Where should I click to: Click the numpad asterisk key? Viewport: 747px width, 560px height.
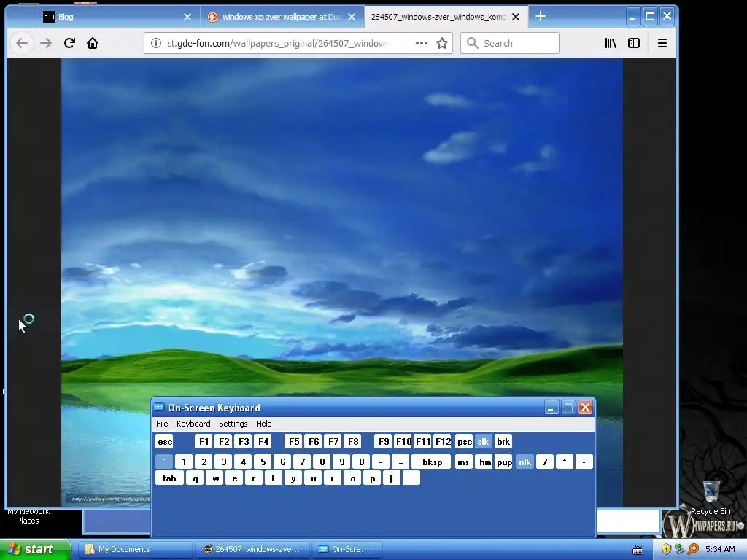click(565, 462)
